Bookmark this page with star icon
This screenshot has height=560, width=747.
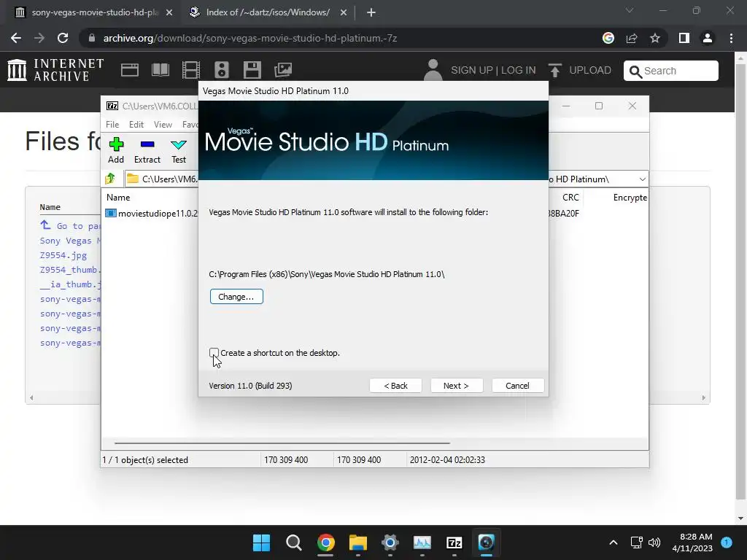655,38
